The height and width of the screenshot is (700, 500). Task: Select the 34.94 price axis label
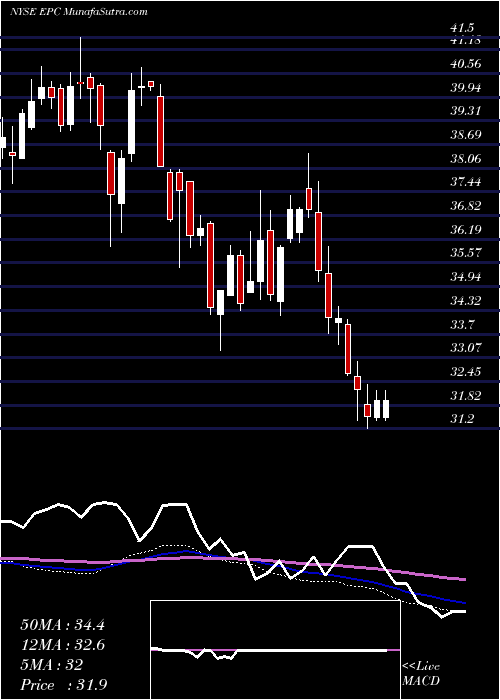pyautogui.click(x=466, y=277)
